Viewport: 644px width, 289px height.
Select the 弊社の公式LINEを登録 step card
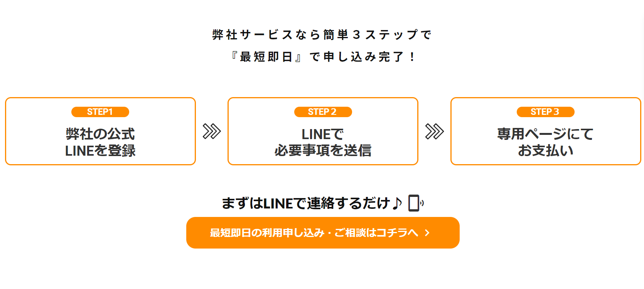[x=100, y=131]
